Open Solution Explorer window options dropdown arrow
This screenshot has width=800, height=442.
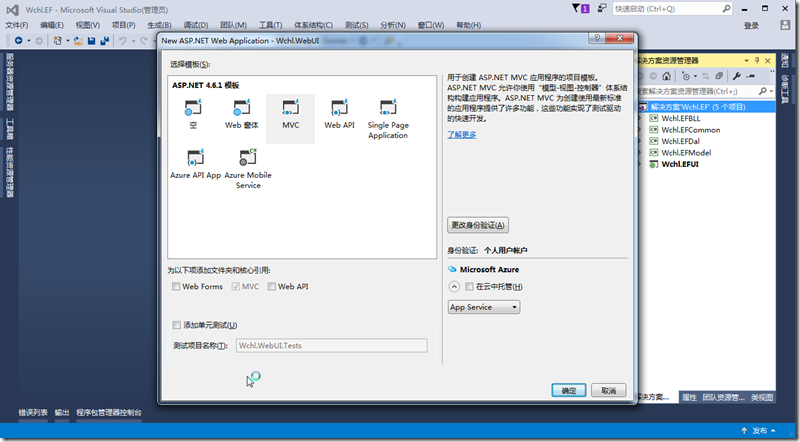tap(746, 61)
